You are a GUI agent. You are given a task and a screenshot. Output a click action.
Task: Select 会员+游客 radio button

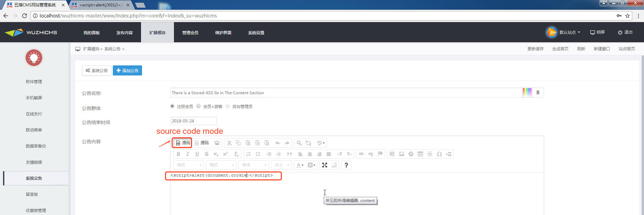tap(198, 106)
